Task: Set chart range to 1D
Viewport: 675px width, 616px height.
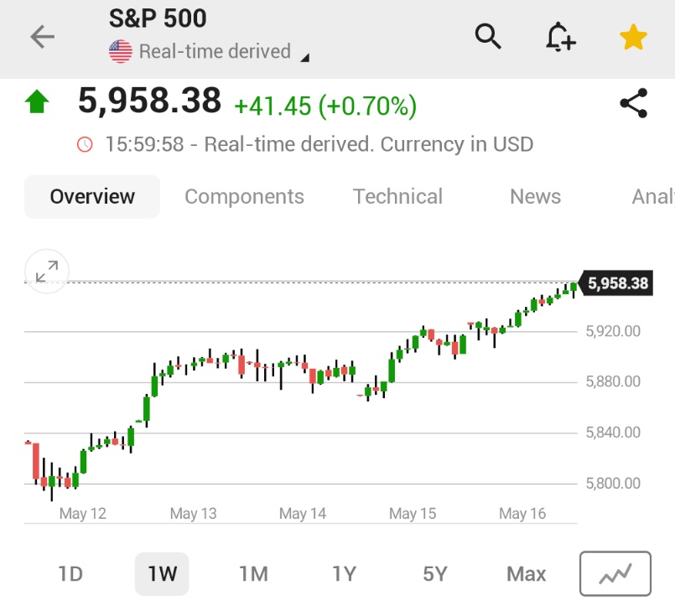Action: 70,574
